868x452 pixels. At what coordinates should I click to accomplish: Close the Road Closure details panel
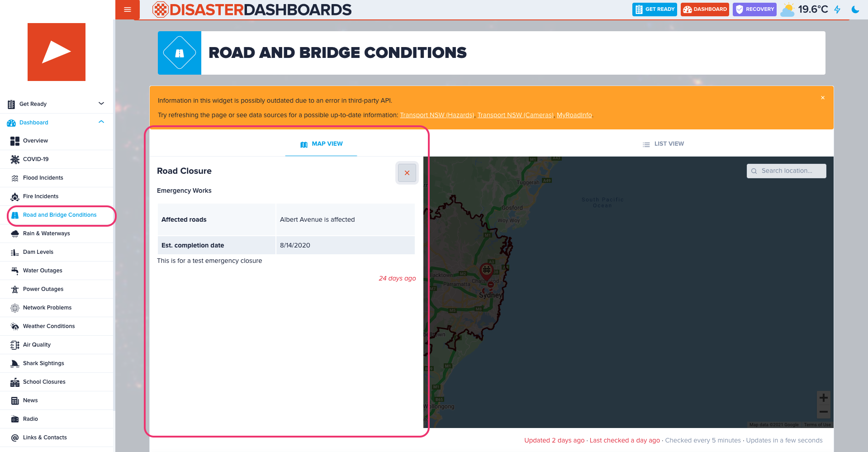(407, 173)
